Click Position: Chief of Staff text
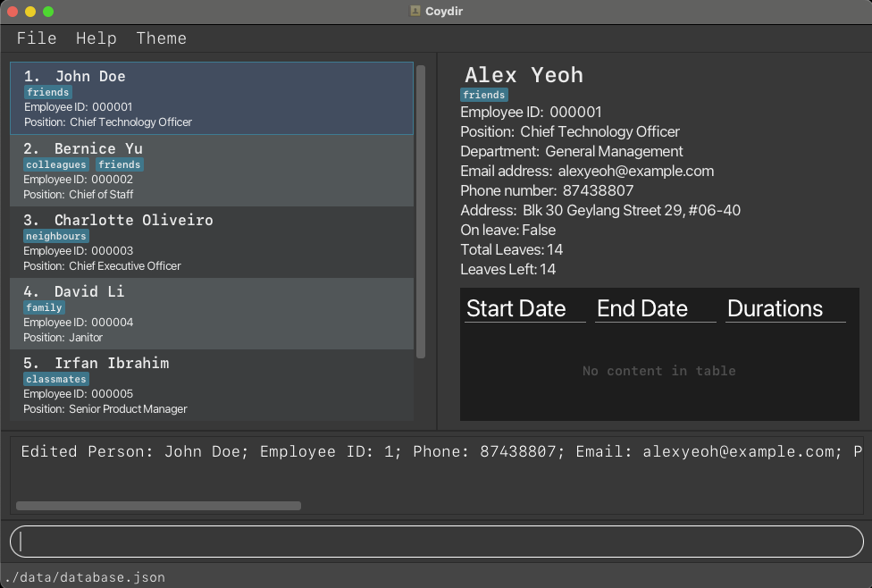872x588 pixels. click(78, 194)
